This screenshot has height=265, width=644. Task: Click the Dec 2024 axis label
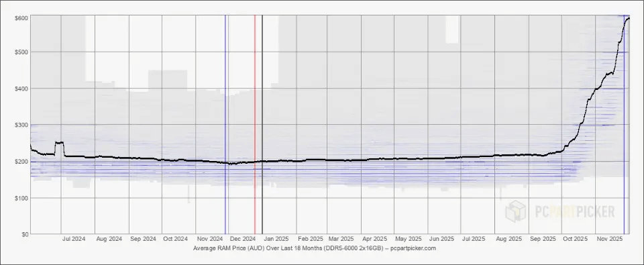[243, 239]
